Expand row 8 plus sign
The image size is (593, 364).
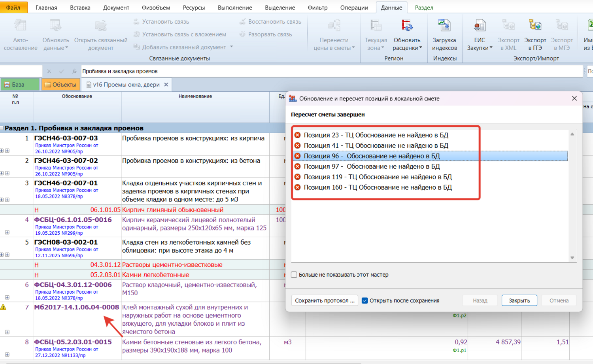tap(7, 355)
